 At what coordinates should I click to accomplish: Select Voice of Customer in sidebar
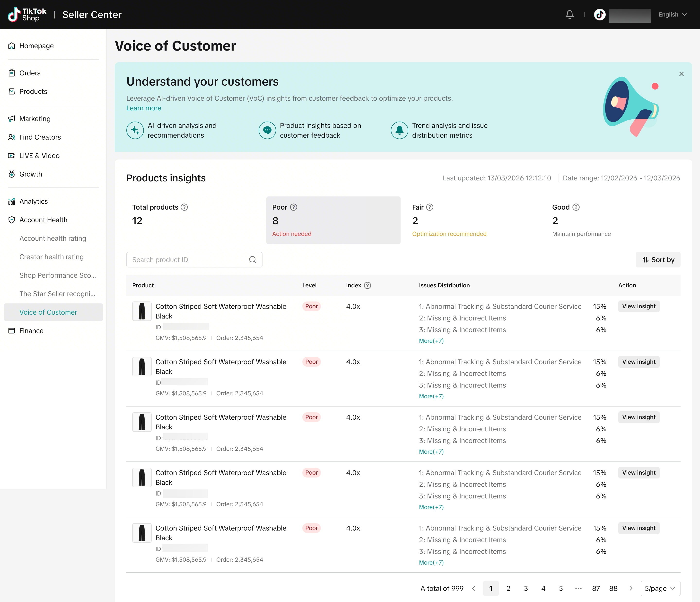pos(53,312)
